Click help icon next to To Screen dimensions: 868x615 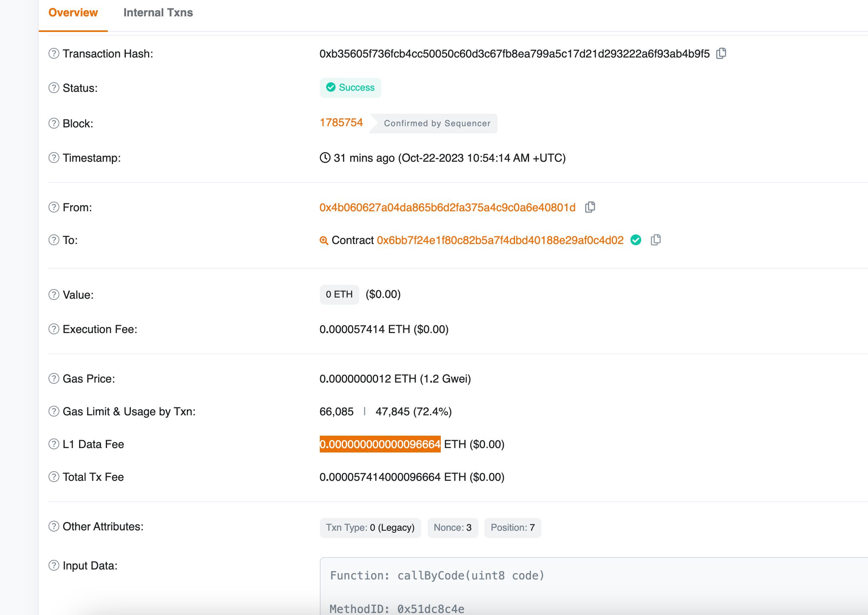54,240
